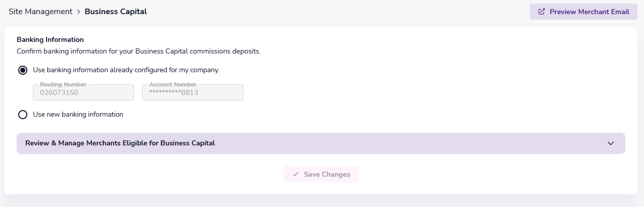Select radio for already configured banking information
Screen dimensions: 644x207
point(23,70)
